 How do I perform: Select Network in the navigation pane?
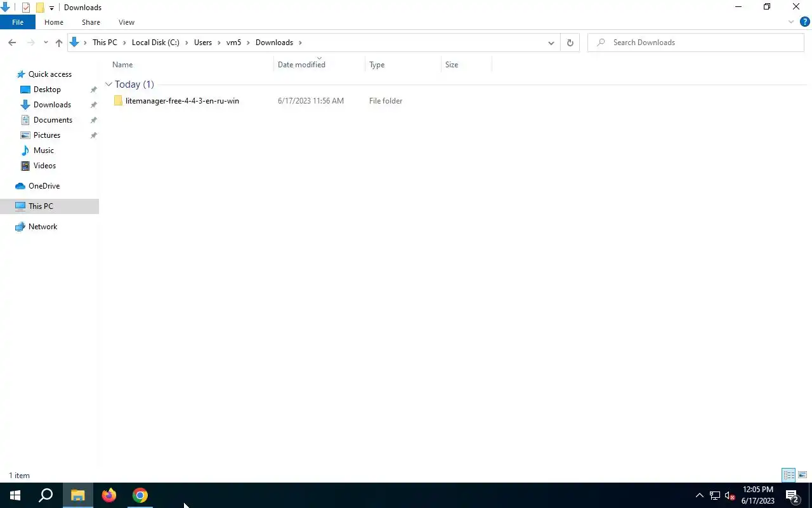[43, 227]
